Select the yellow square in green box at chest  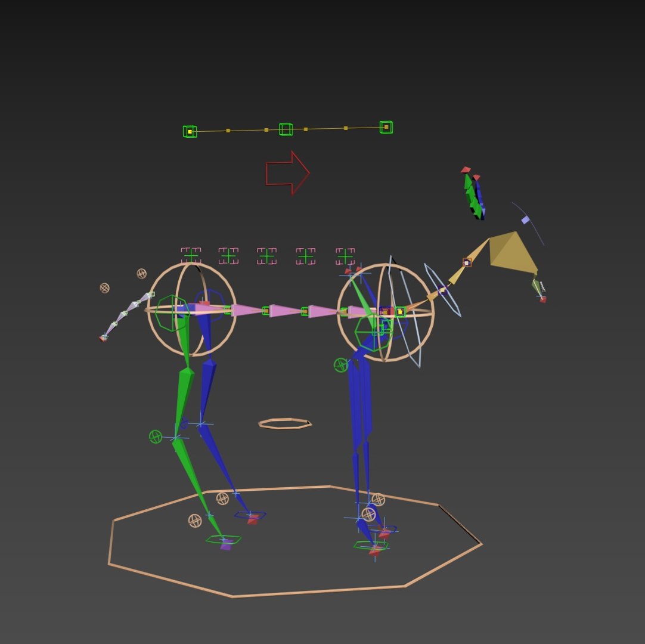[400, 312]
